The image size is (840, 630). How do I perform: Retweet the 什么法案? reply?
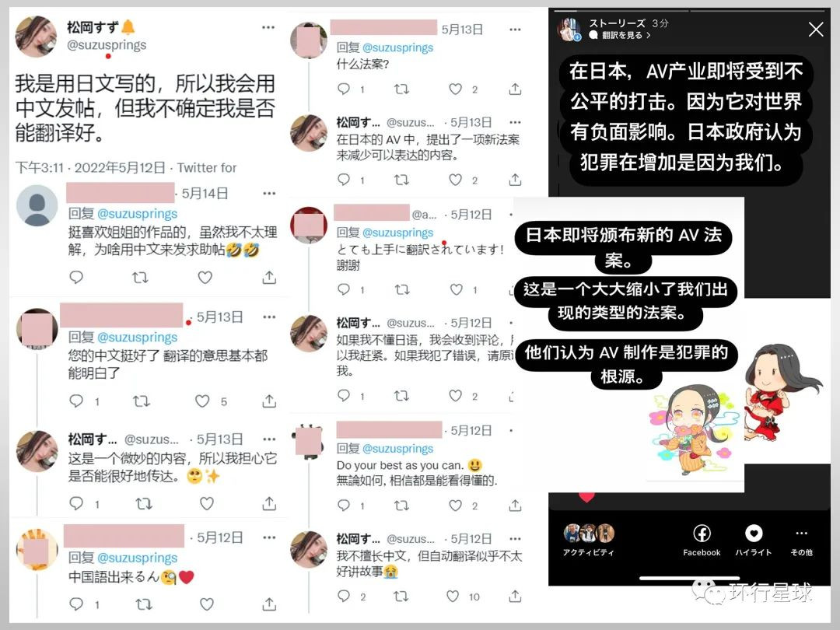[x=401, y=89]
